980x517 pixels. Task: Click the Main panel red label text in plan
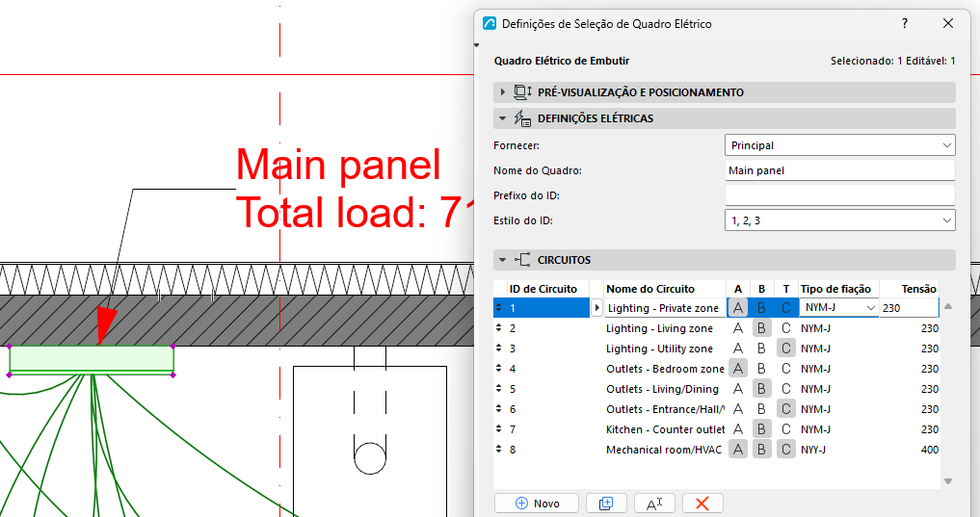click(x=338, y=165)
